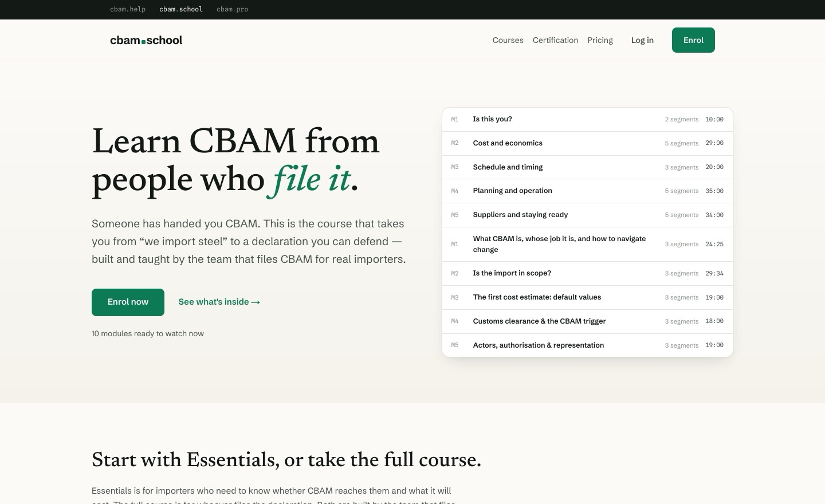Open the Pricing menu item

pyautogui.click(x=600, y=40)
